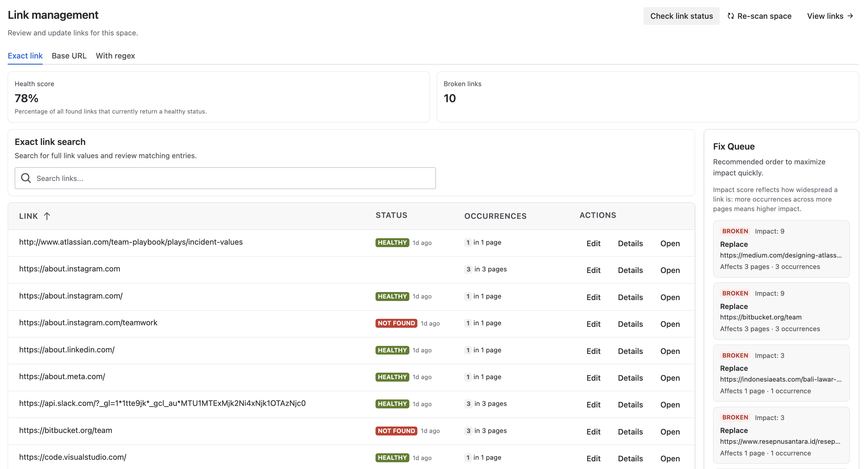Click the NOT FOUND badge on bitbucket.org/team
Viewport: 868px width, 469px height.
[x=396, y=431]
